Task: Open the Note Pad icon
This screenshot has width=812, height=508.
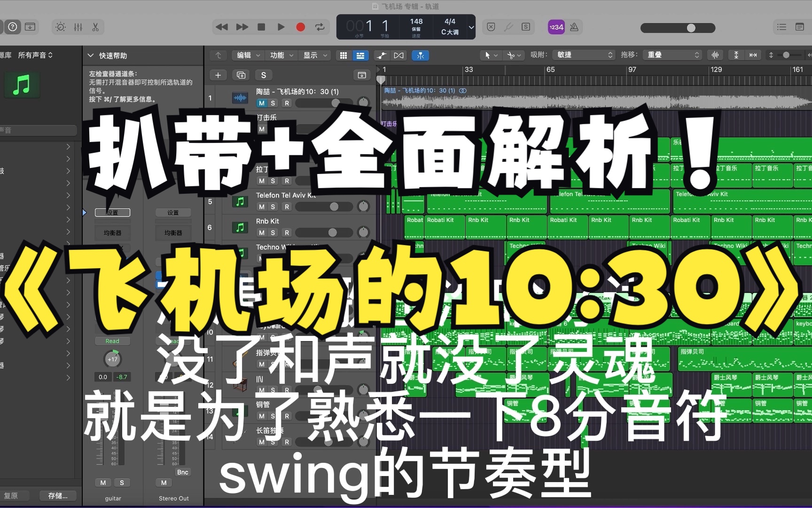Action: coord(799,27)
